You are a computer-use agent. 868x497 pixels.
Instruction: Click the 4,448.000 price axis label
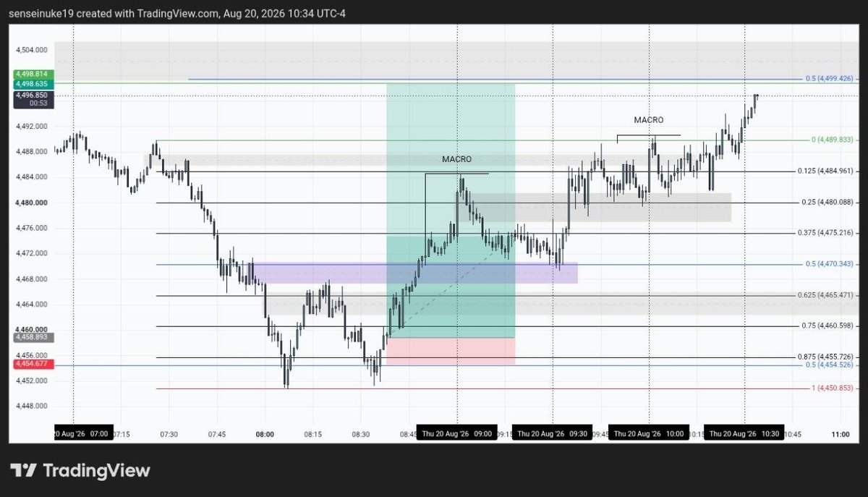click(x=33, y=406)
